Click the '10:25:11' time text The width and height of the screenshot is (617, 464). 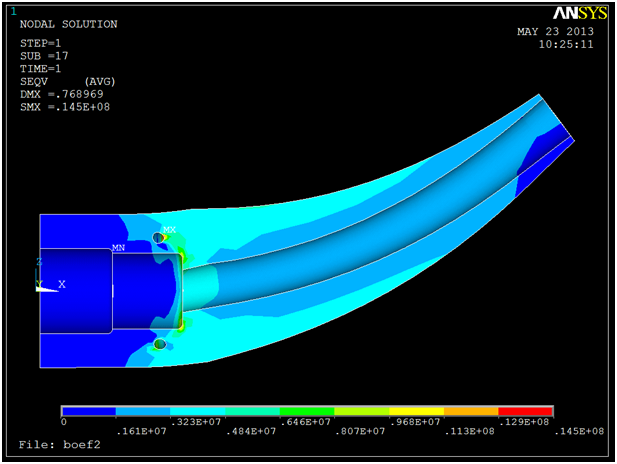(566, 44)
